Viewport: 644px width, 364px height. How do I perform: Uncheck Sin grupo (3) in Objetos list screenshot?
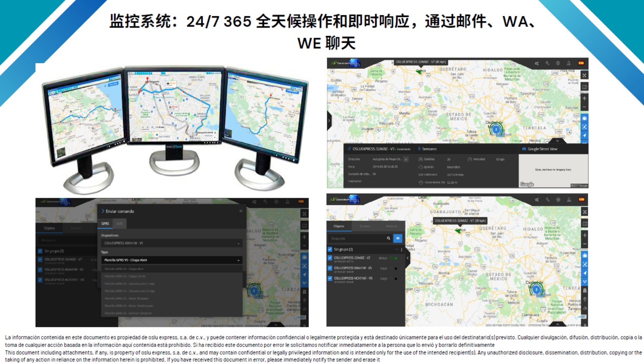pos(330,249)
